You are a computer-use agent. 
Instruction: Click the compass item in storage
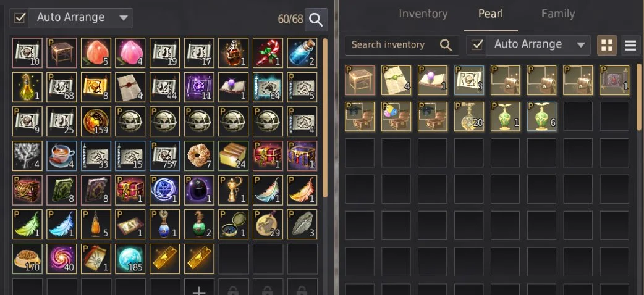[233, 225]
